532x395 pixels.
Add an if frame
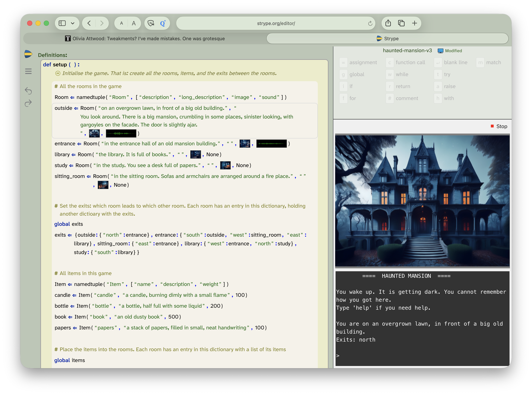coord(346,86)
